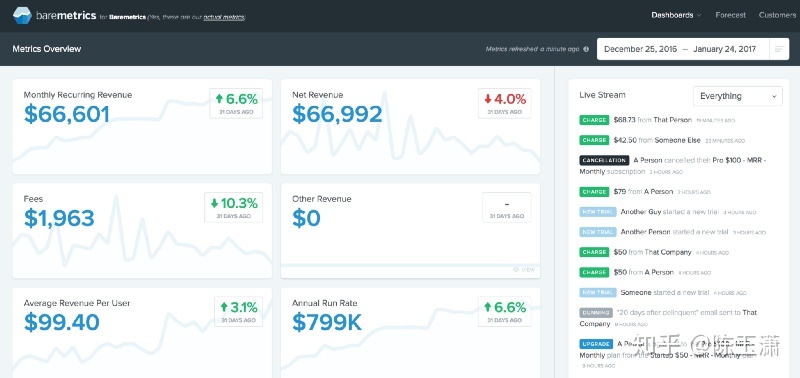This screenshot has width=800, height=378.
Task: Click the Baremetrics logo icon
Action: [x=22, y=15]
